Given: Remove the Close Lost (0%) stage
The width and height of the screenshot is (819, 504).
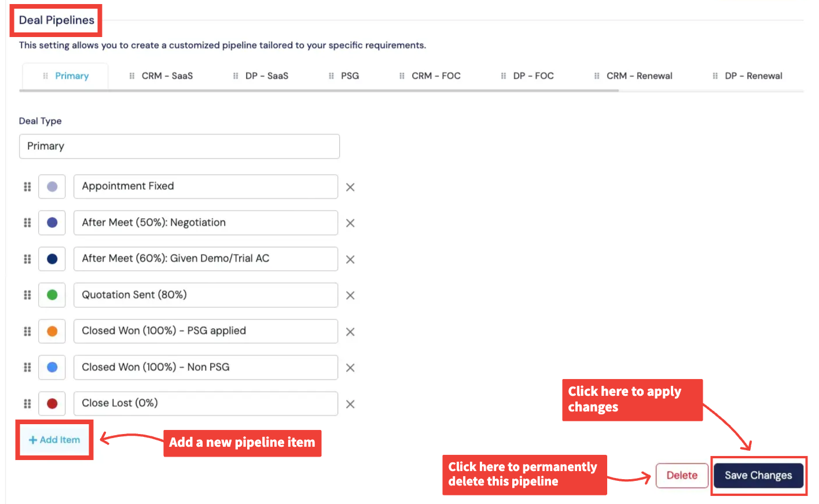Looking at the screenshot, I should 350,403.
